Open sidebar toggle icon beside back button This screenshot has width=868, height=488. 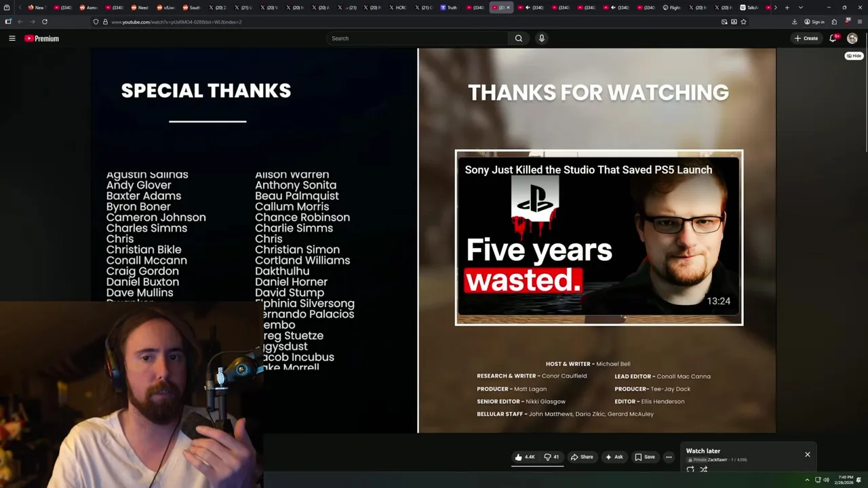point(8,22)
